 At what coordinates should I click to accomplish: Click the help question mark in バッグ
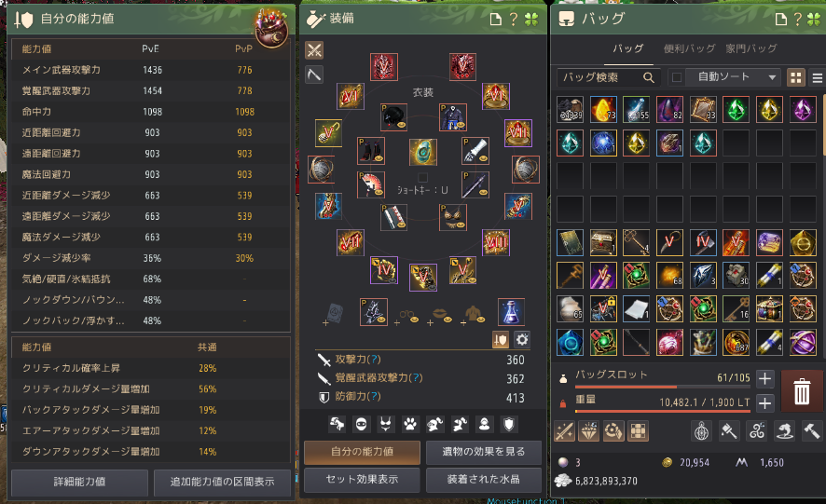point(797,20)
